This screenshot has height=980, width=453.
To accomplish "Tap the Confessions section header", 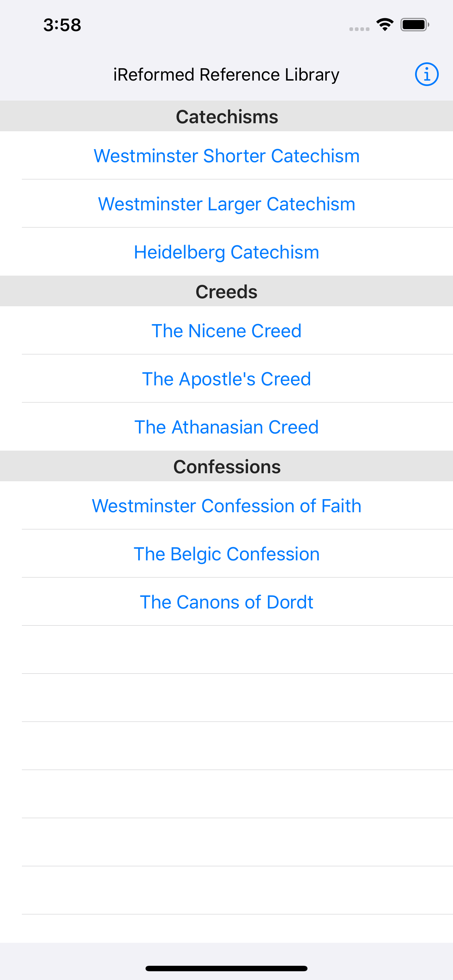I will [226, 466].
